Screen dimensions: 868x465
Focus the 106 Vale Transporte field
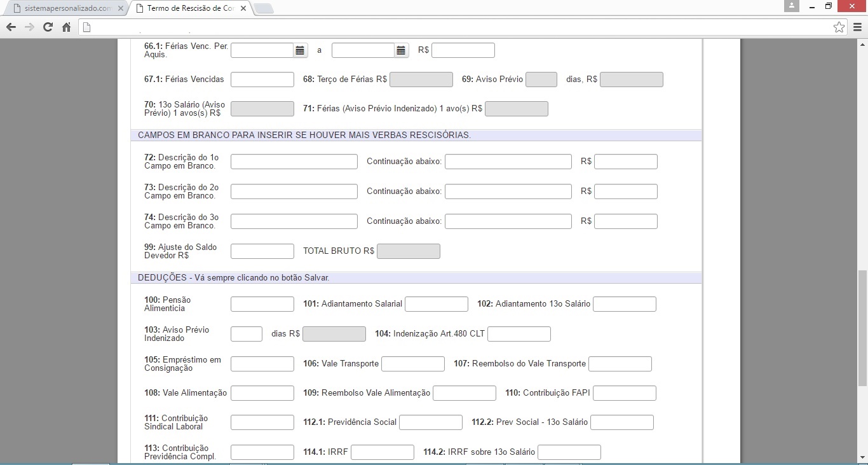[x=412, y=364]
